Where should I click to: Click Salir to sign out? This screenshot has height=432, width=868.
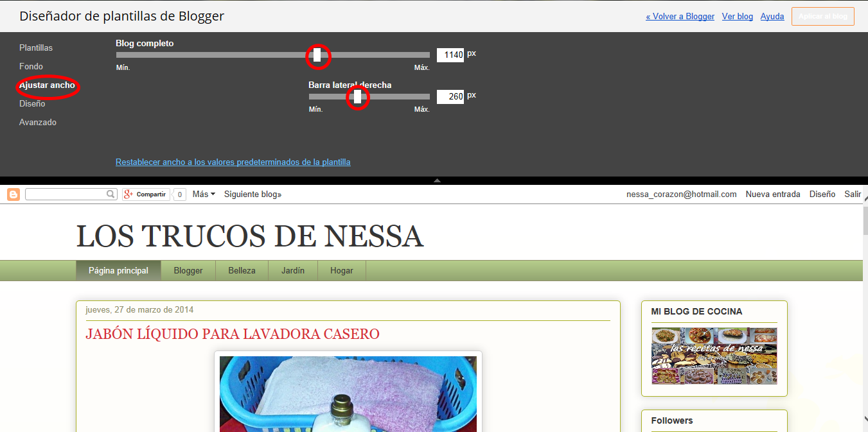(853, 194)
